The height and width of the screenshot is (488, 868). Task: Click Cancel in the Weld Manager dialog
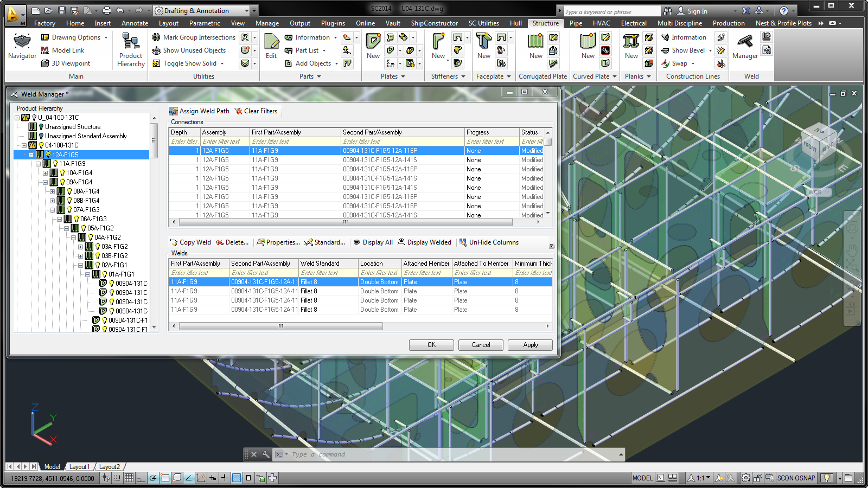click(x=481, y=345)
